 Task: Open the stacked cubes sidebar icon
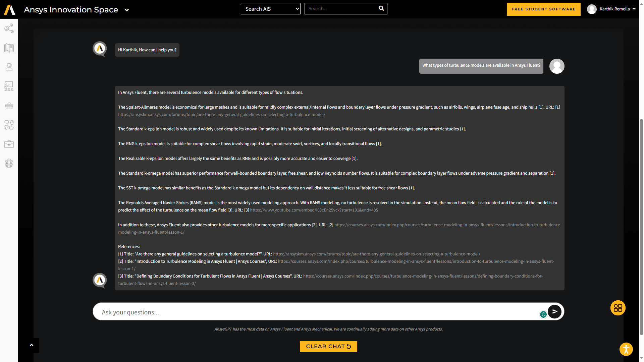pyautogui.click(x=9, y=164)
